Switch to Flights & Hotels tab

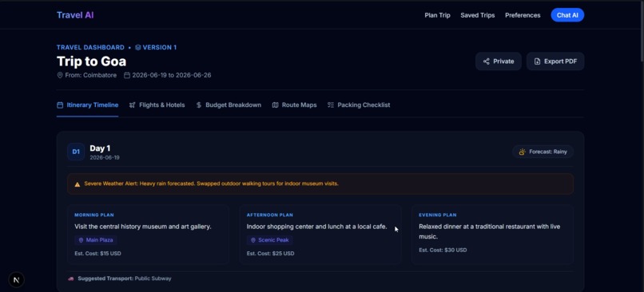click(157, 105)
